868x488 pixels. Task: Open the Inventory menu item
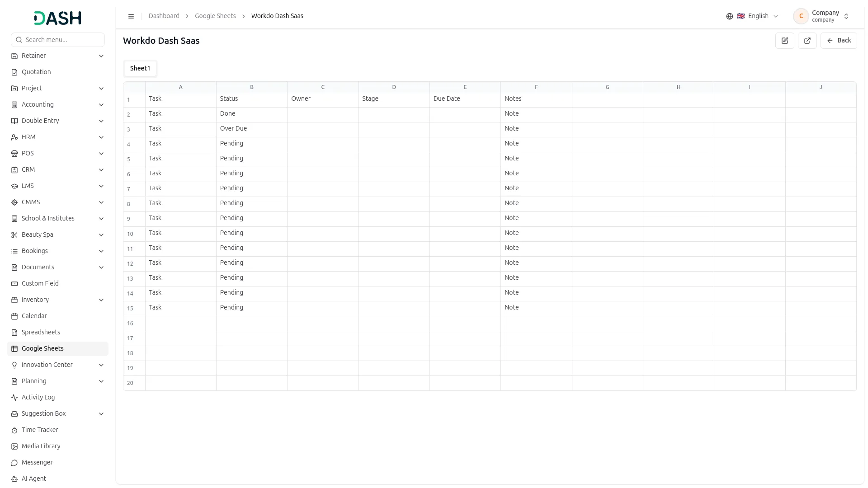pos(58,300)
